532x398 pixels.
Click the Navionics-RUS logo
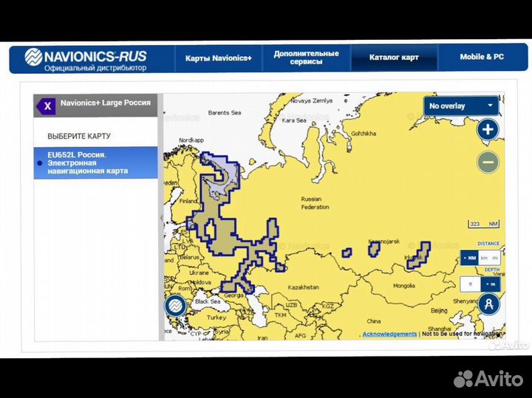pos(86,59)
